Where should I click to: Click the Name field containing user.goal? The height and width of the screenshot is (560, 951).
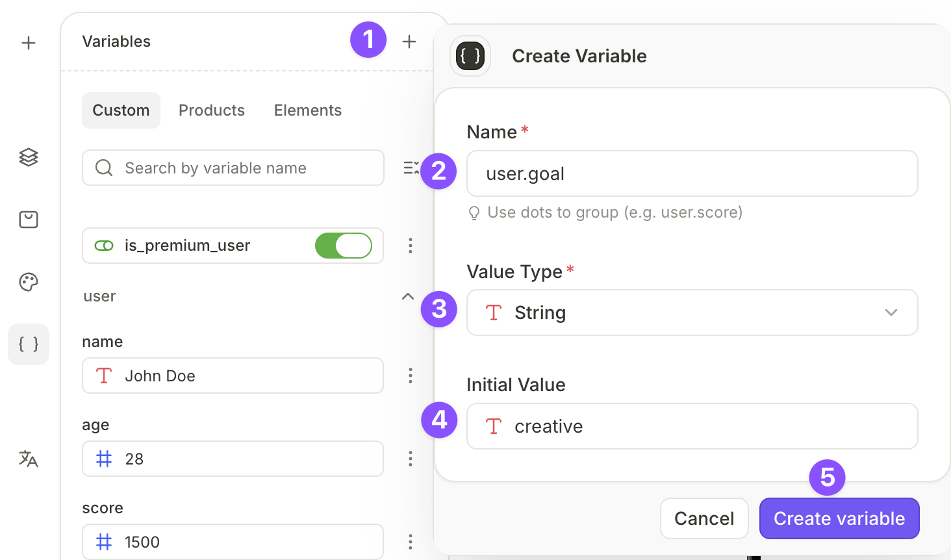(x=692, y=173)
